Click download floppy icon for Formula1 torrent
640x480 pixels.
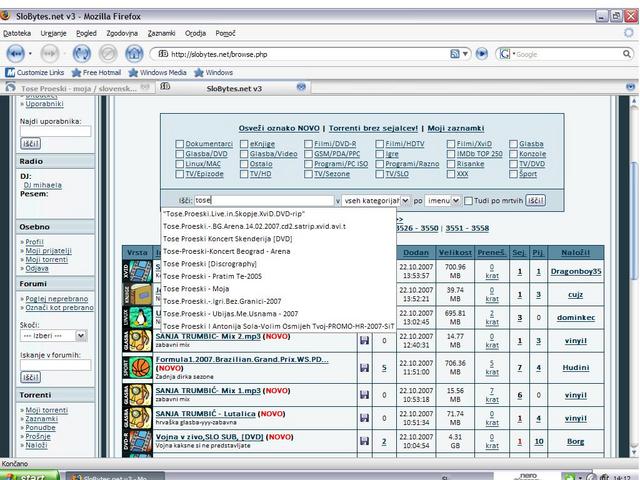click(364, 368)
